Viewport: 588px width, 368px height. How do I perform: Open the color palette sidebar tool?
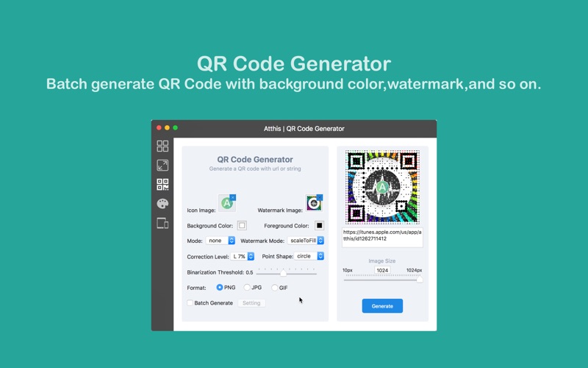tap(162, 204)
